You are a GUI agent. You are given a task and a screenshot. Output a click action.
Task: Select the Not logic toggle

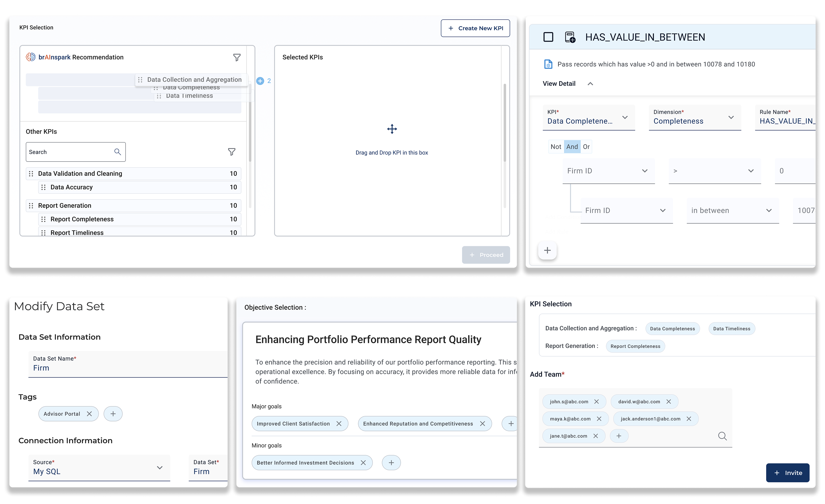pyautogui.click(x=556, y=147)
